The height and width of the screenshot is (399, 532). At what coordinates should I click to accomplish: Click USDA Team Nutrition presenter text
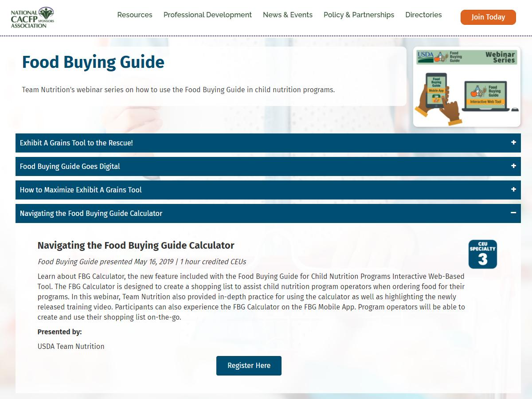[71, 347]
